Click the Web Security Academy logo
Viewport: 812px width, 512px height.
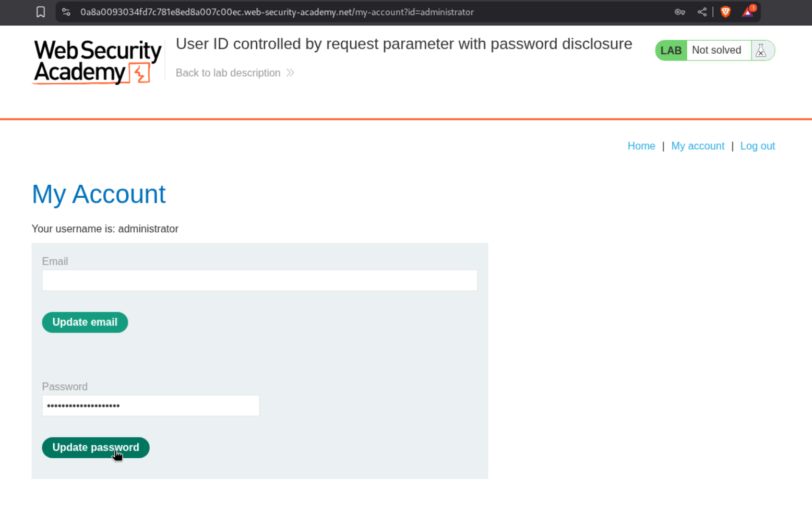[x=98, y=62]
